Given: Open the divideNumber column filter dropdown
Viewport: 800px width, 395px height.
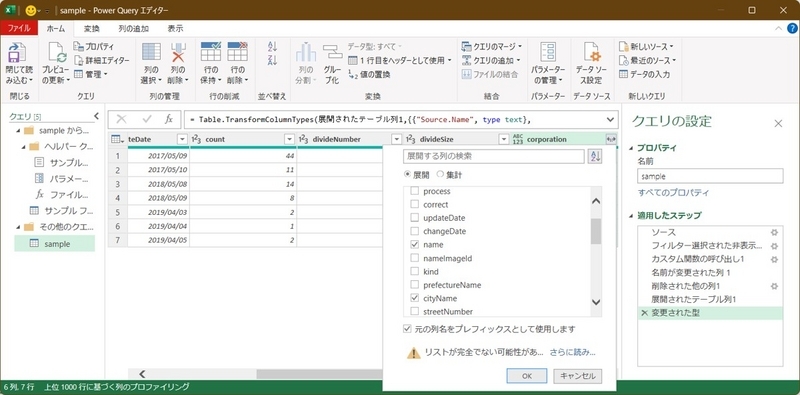Looking at the screenshot, I should tap(397, 139).
